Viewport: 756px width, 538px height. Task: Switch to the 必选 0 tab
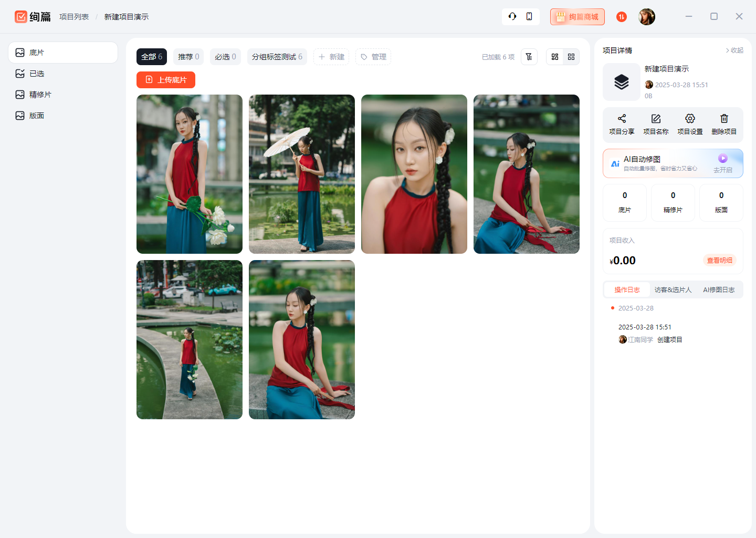click(x=225, y=57)
